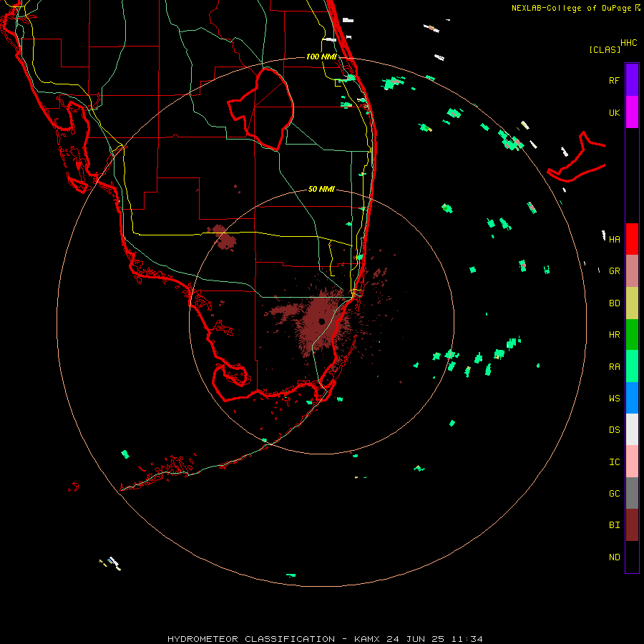Click the 50 NMI range ring label

(x=321, y=189)
